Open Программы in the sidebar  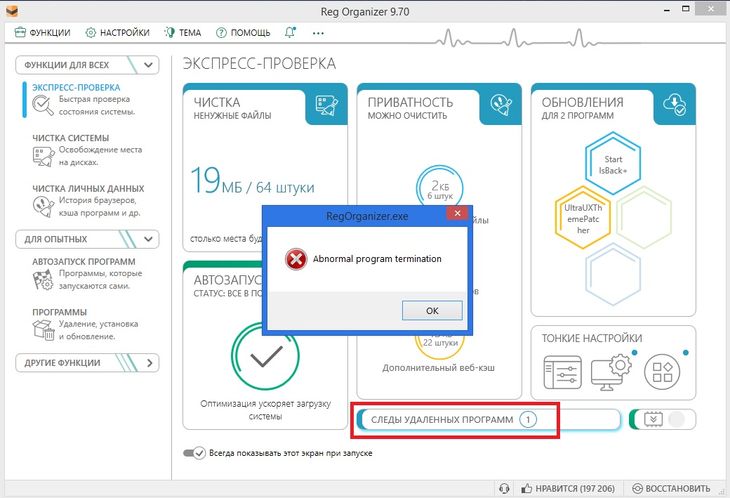[85, 324]
